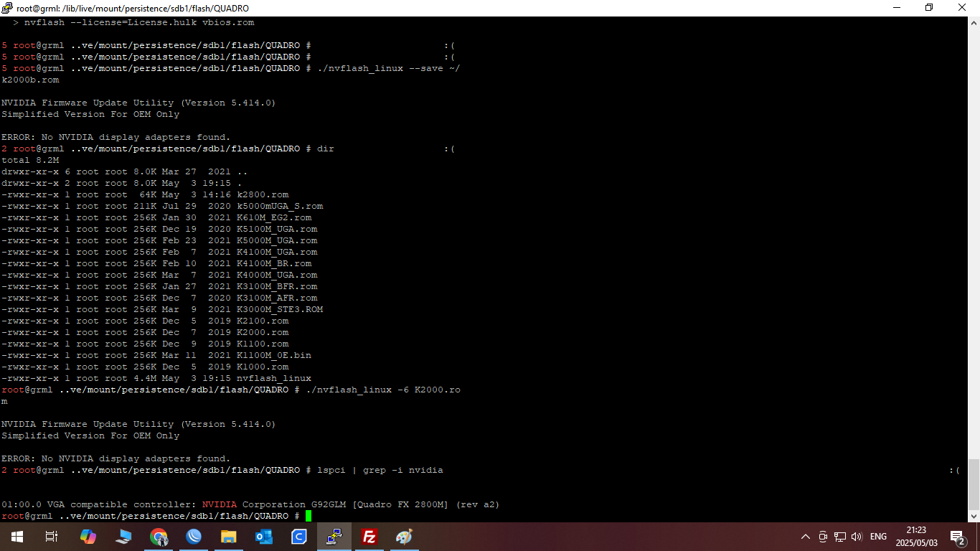Viewport: 980px width, 551px height.
Task: Click the K1000.rom file name
Action: pos(263,367)
